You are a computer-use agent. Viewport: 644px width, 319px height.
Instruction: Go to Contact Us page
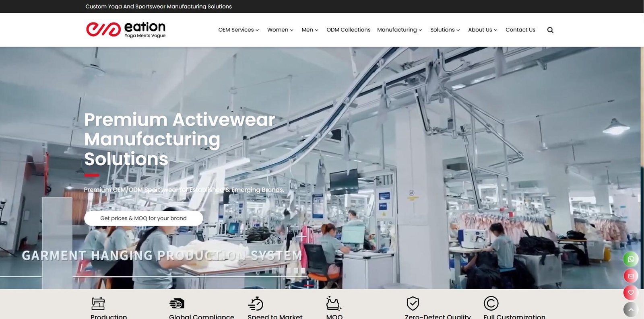(520, 30)
